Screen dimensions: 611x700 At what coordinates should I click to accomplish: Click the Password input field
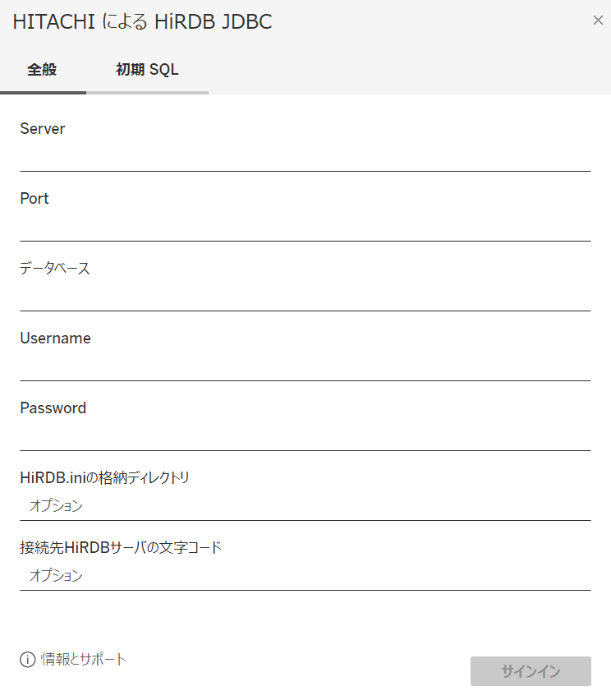click(304, 437)
